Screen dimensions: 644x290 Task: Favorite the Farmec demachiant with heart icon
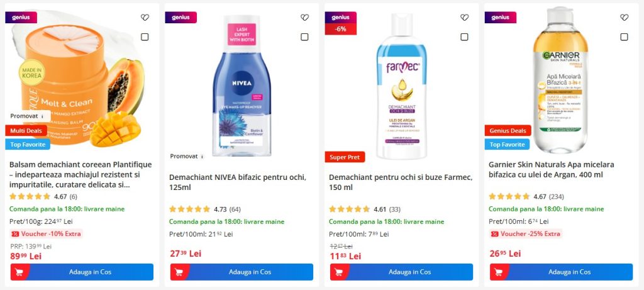pos(464,18)
